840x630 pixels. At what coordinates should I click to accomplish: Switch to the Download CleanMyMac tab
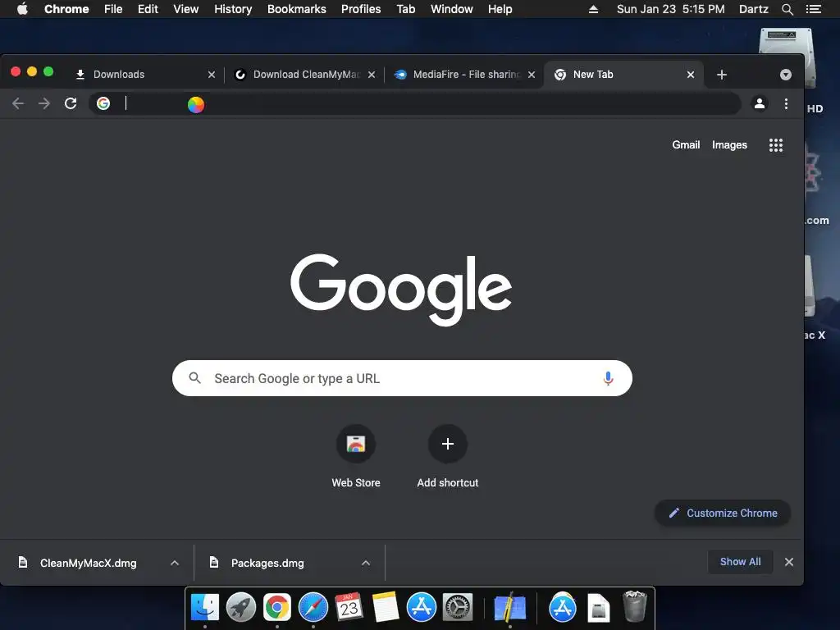[304, 75]
